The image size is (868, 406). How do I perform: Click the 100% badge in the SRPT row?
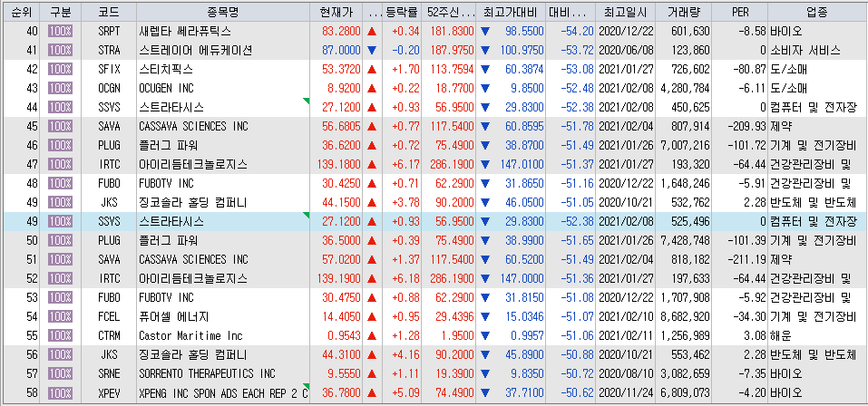[x=60, y=31]
